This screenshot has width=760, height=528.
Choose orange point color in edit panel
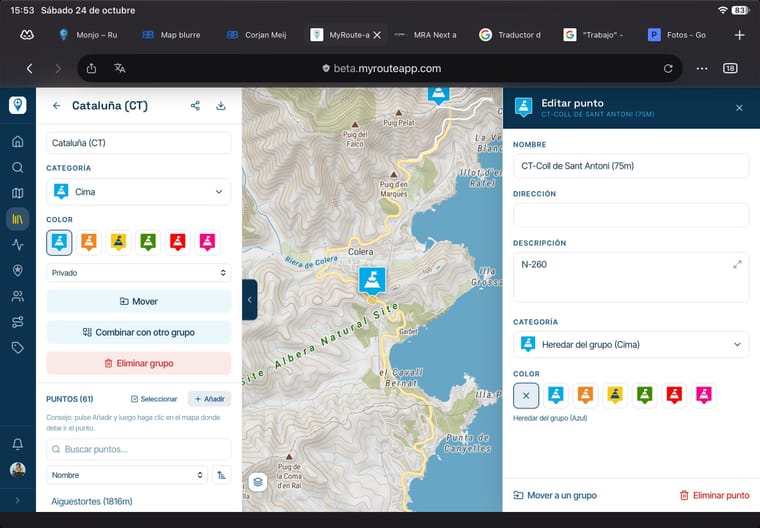(586, 396)
